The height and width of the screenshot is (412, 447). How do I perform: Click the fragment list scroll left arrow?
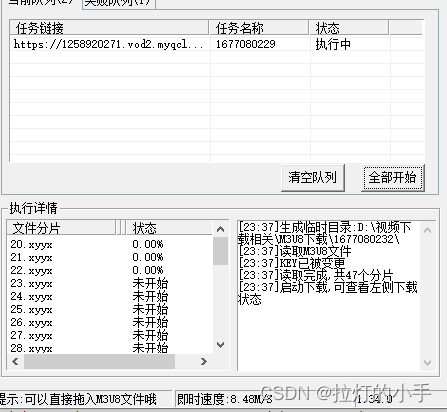15,361
